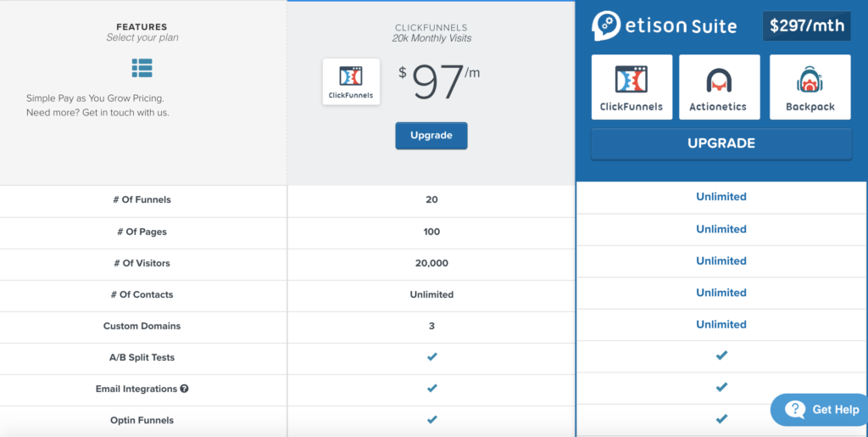Click the 'CLICKFUNNELS' plan heading
This screenshot has height=437, width=868.
(x=431, y=28)
